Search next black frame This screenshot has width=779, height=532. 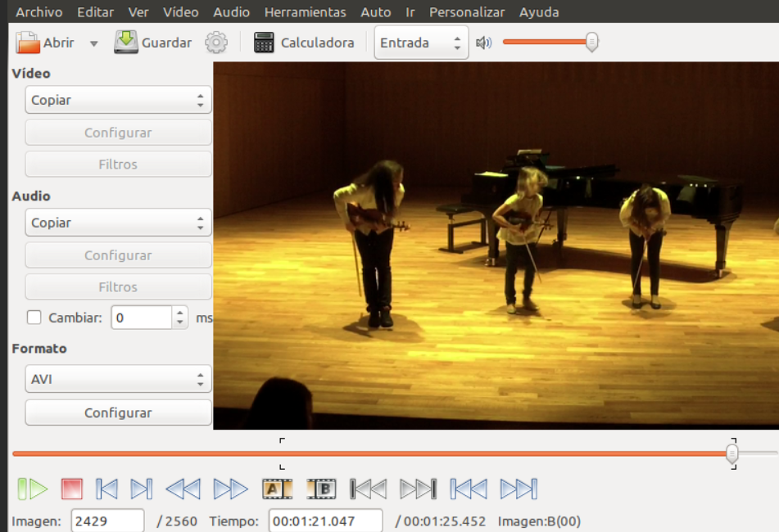pyautogui.click(x=419, y=489)
